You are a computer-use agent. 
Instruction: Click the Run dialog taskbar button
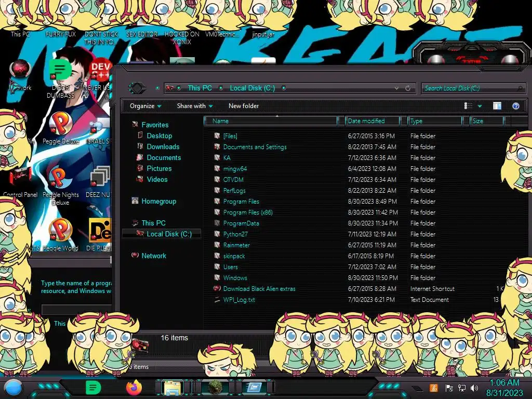pyautogui.click(x=254, y=388)
